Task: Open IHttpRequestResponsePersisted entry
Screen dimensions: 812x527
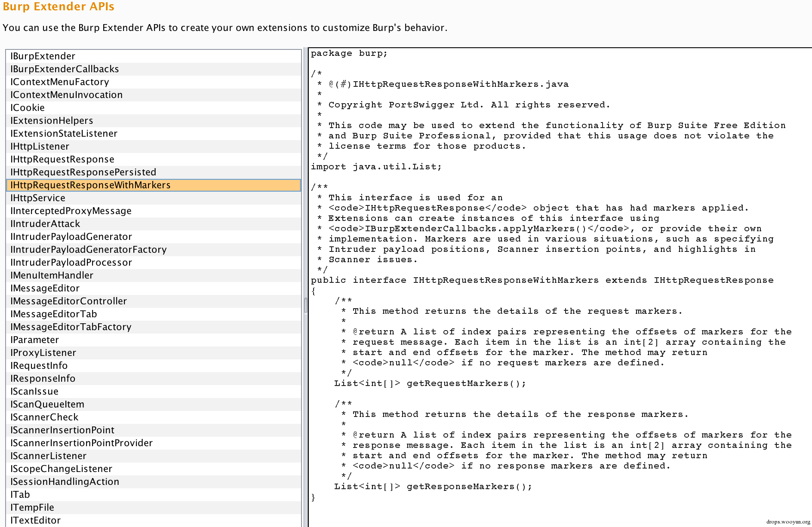Action: (154, 172)
